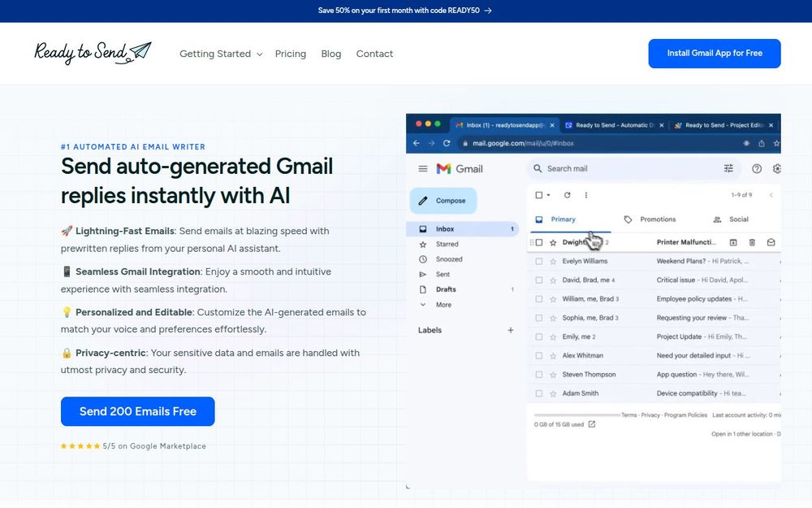Check the Steven Thompson email checkbox
Image resolution: width=812 pixels, height=508 pixels.
539,374
